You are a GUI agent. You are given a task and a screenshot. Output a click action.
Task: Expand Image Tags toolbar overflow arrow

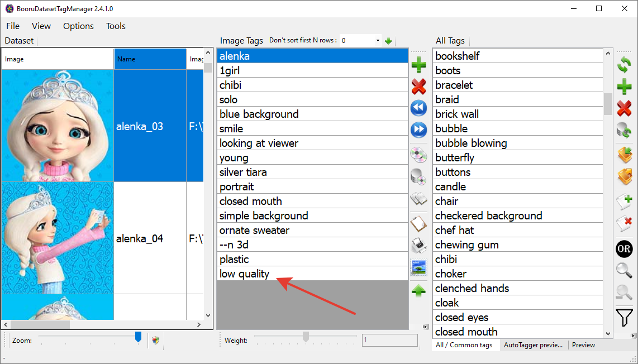(x=425, y=327)
